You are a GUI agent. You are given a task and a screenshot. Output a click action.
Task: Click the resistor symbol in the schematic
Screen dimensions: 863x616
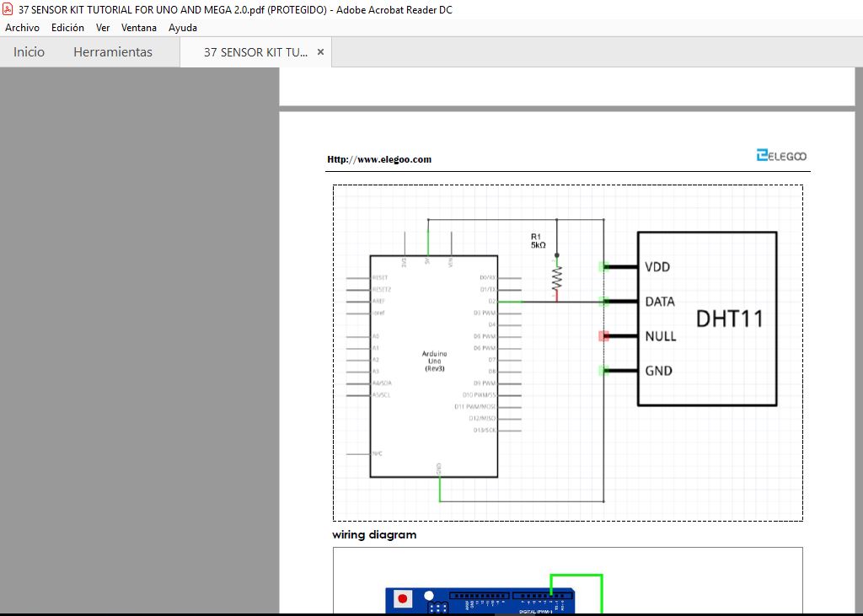[556, 280]
